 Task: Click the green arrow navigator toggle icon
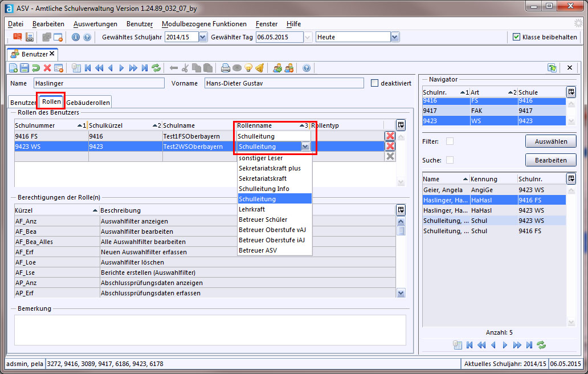[x=552, y=68]
